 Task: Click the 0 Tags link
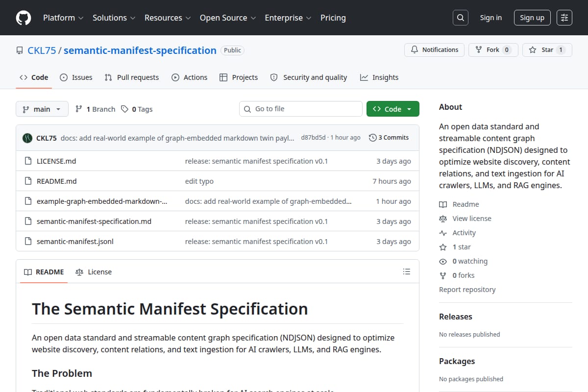[x=137, y=109]
